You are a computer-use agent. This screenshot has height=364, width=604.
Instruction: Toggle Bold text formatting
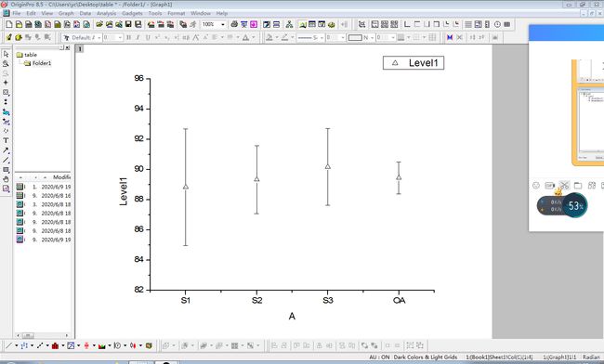(128, 37)
